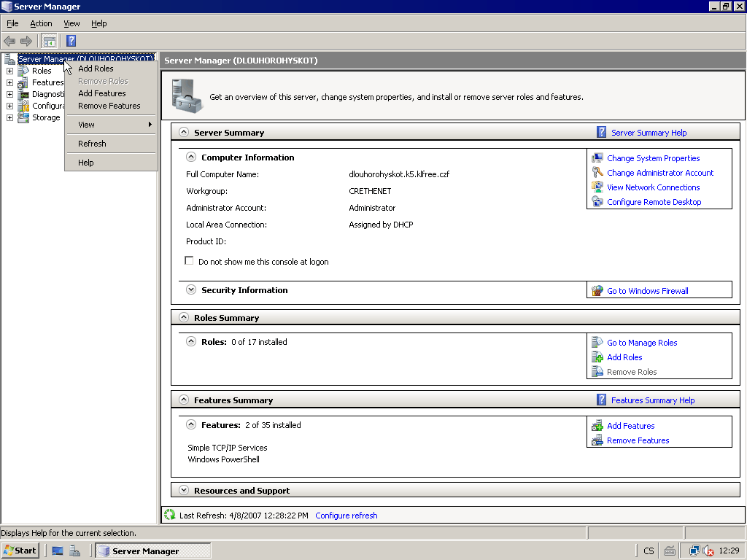Click the Server Summary Help question icon
The height and width of the screenshot is (560, 747).
[601, 133]
